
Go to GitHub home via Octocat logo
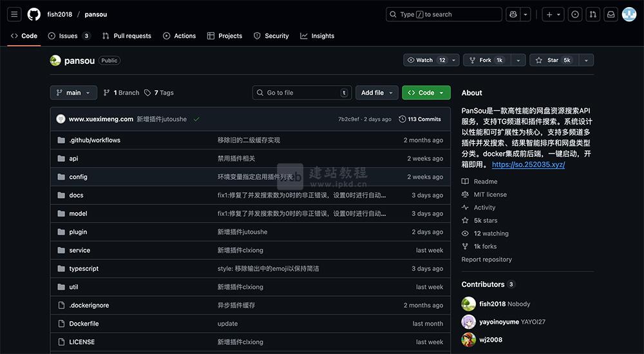pos(34,14)
